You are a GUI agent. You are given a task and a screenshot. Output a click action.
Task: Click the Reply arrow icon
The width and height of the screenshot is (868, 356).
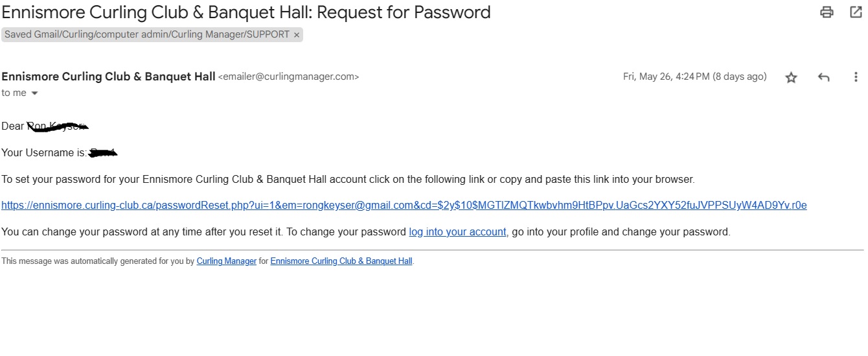(823, 77)
